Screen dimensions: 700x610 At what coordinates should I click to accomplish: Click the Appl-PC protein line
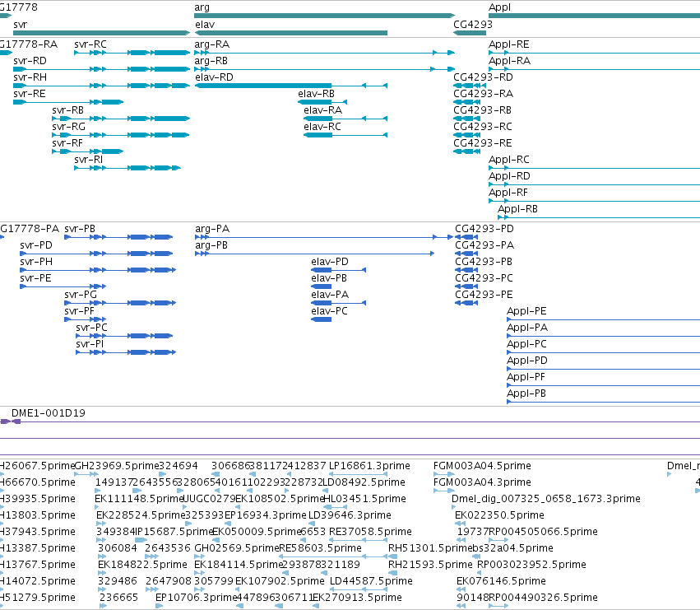(x=603, y=352)
